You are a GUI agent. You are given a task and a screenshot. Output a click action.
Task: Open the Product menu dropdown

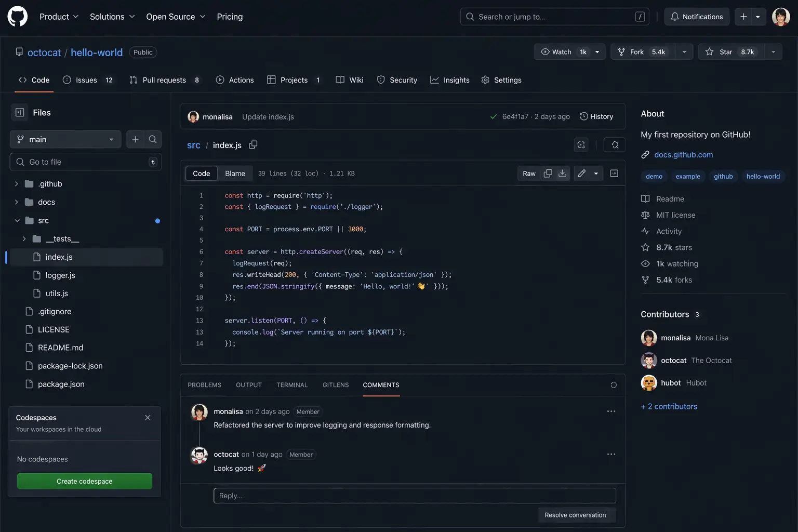pyautogui.click(x=59, y=17)
